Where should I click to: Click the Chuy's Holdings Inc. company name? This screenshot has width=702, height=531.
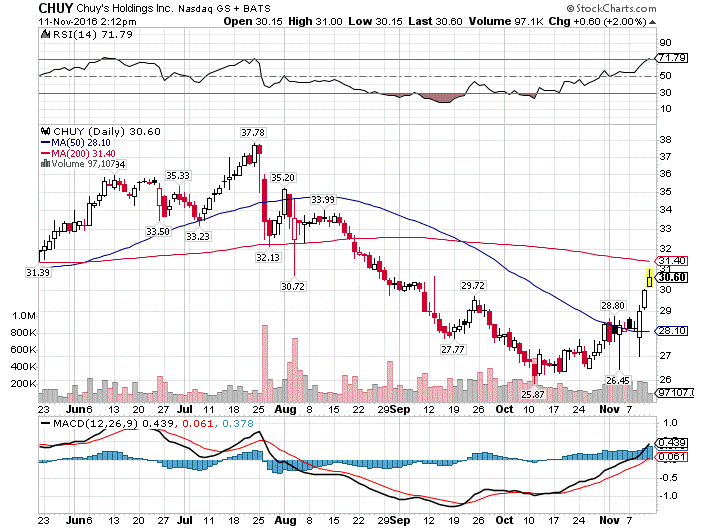coord(125,9)
